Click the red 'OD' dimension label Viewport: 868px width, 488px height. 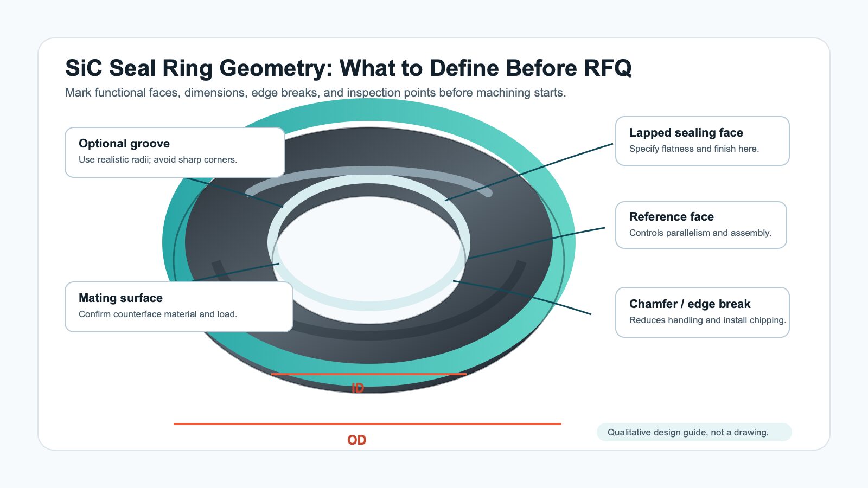click(x=356, y=440)
